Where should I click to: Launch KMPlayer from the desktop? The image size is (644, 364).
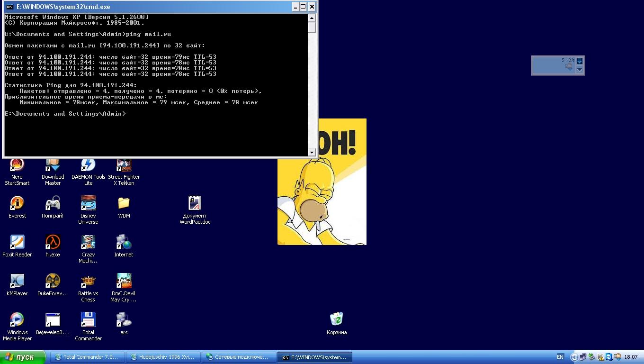click(17, 285)
